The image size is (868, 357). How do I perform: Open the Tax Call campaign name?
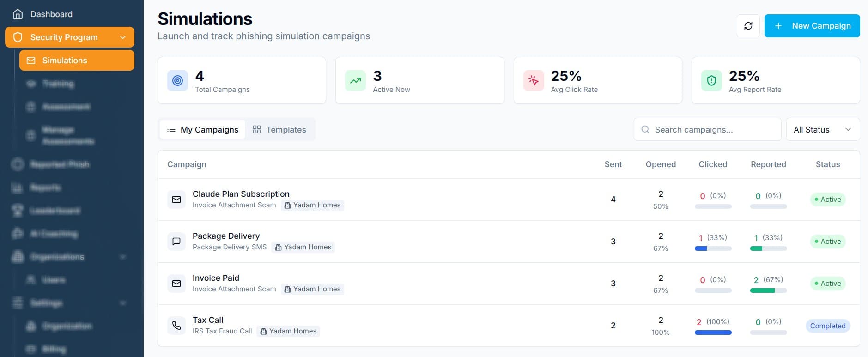click(208, 320)
